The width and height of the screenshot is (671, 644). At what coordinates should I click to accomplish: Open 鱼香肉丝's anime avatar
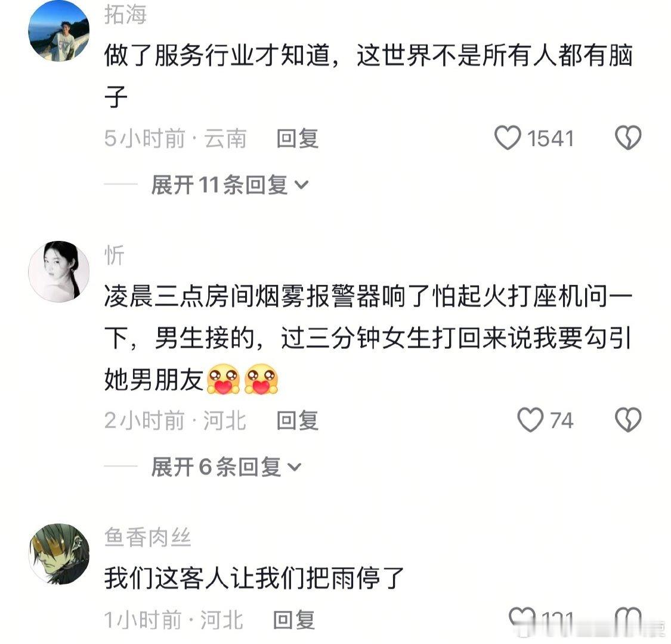[58, 554]
